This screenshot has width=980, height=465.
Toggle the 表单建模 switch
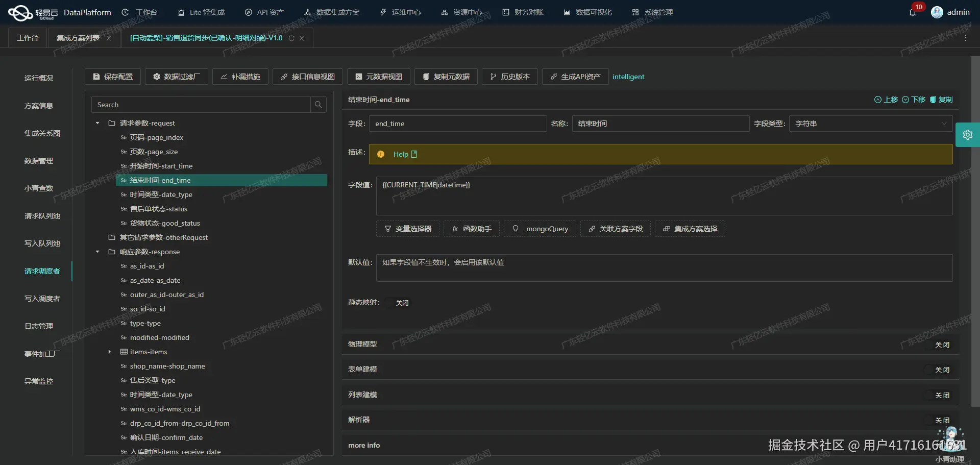pyautogui.click(x=938, y=370)
